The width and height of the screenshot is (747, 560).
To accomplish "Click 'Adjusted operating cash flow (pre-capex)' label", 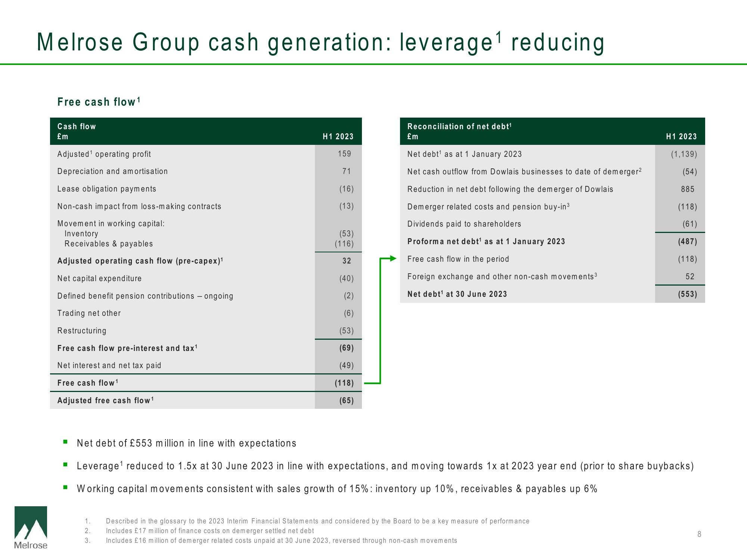I will [140, 261].
